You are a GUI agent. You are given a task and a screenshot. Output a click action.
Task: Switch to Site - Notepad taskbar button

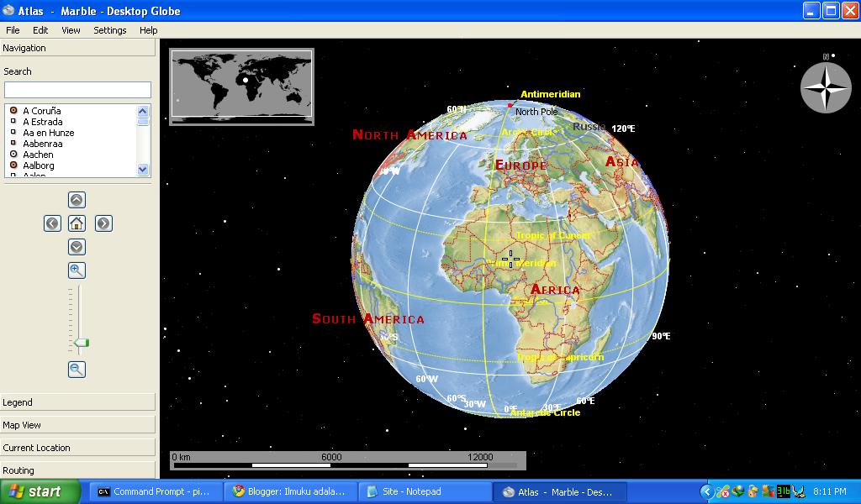tap(425, 492)
